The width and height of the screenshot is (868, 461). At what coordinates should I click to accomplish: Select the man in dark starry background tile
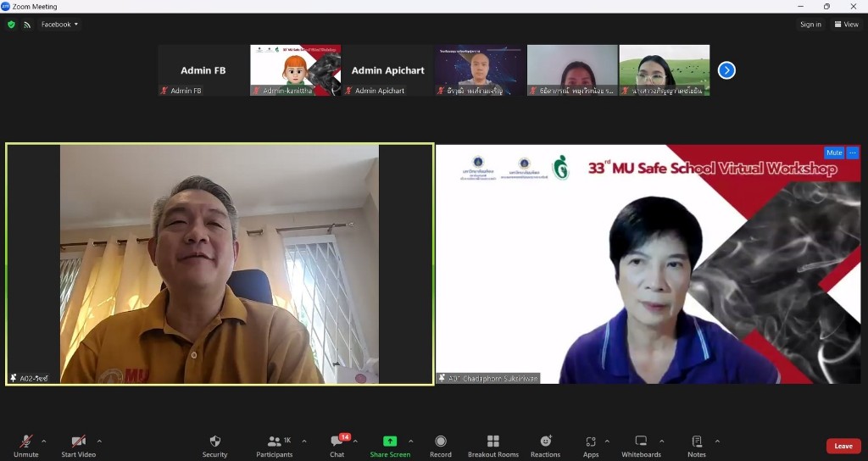pos(480,70)
